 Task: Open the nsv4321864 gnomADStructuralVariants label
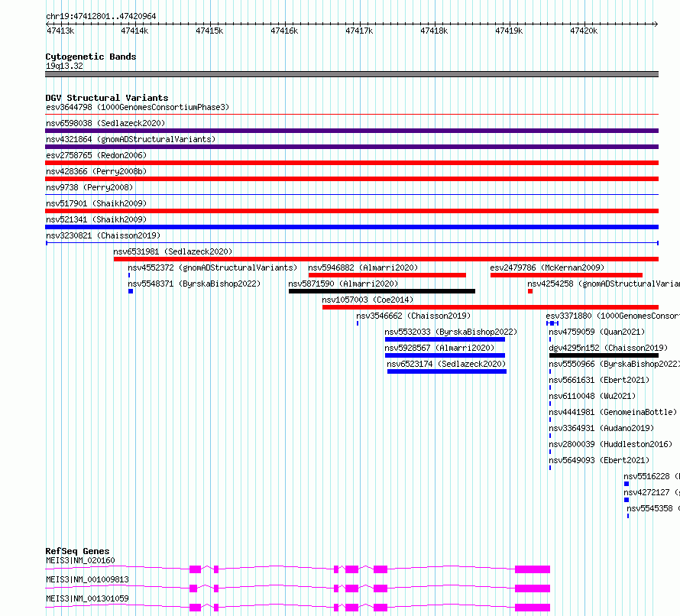131,139
